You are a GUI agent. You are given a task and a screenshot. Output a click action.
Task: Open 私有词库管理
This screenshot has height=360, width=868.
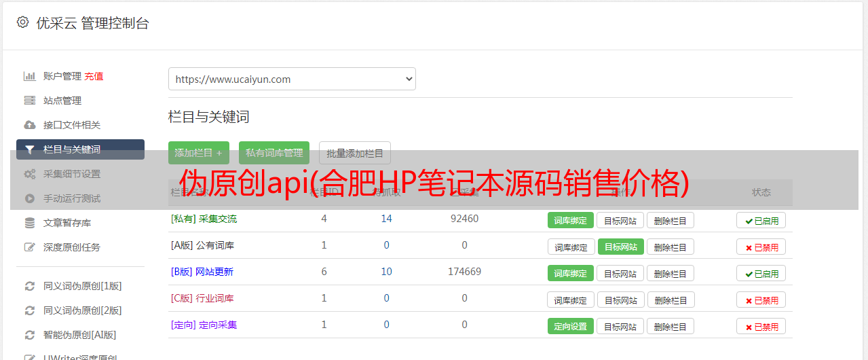pyautogui.click(x=274, y=153)
